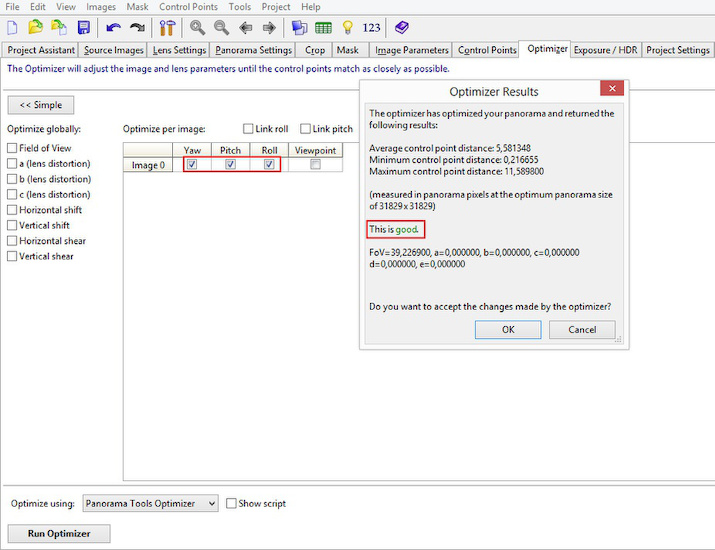
Task: Enable the Show script checkbox
Action: click(232, 504)
